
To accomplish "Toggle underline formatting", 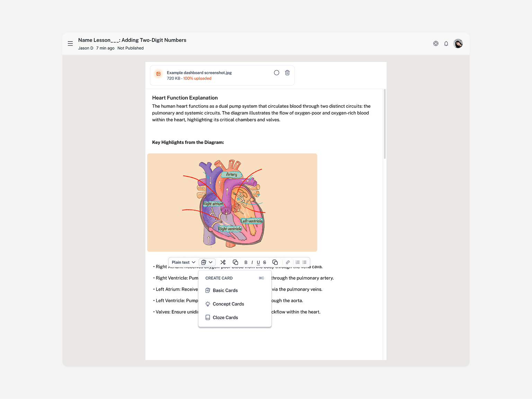I will (x=258, y=262).
